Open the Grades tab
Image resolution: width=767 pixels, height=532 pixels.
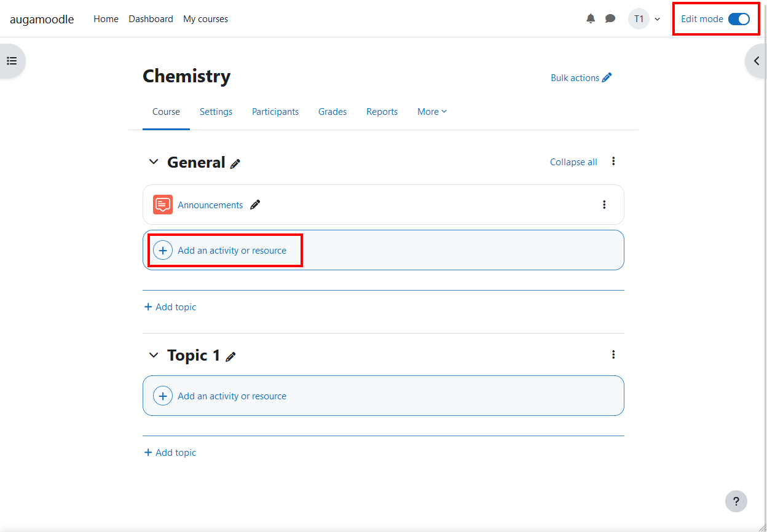pyautogui.click(x=332, y=111)
